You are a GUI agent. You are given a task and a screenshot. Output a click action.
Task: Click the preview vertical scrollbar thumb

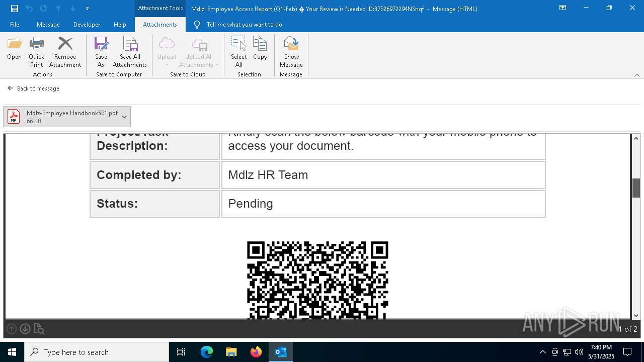pos(636,188)
